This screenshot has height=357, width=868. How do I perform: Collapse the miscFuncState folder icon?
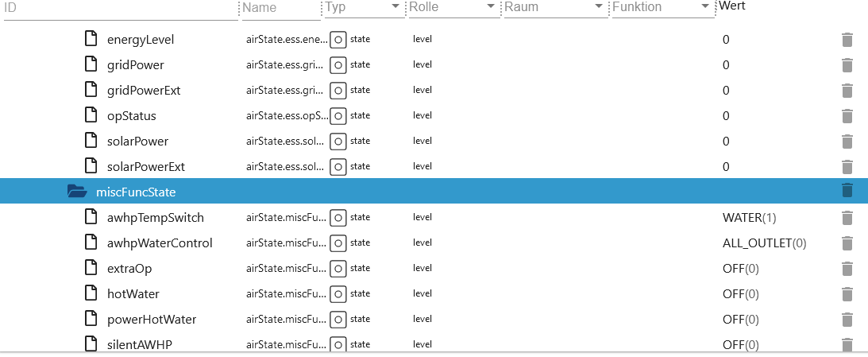point(77,192)
